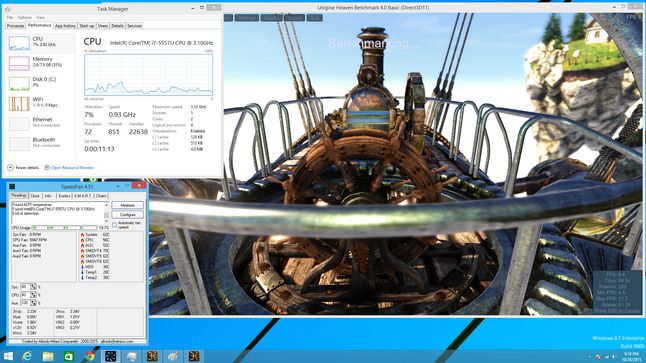This screenshot has width=646, height=363.
Task: Open the Options menu in Task Manager
Action: tap(24, 18)
